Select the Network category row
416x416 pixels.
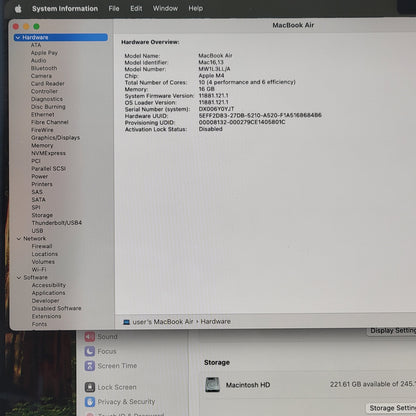pos(35,239)
